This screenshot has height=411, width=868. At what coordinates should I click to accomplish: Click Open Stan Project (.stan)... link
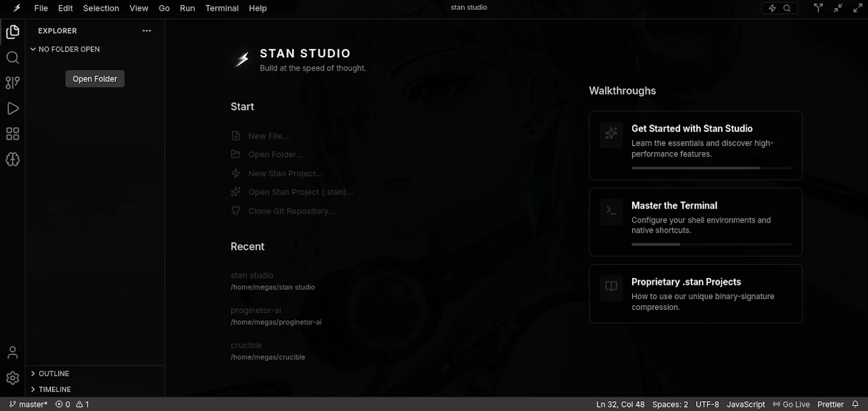coord(292,192)
